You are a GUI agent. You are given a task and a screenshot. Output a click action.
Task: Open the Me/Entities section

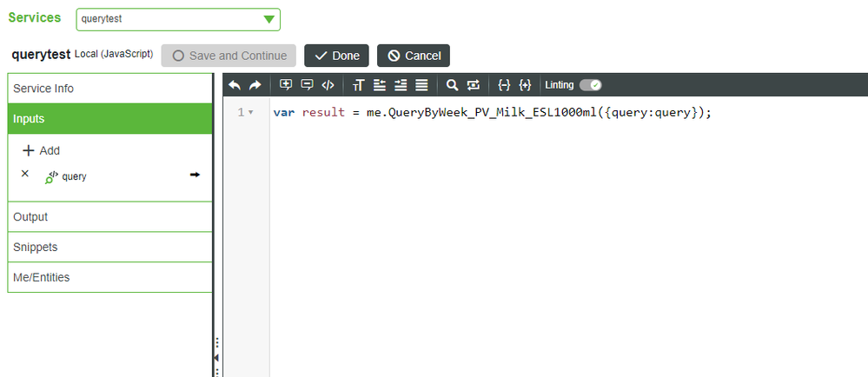click(110, 277)
